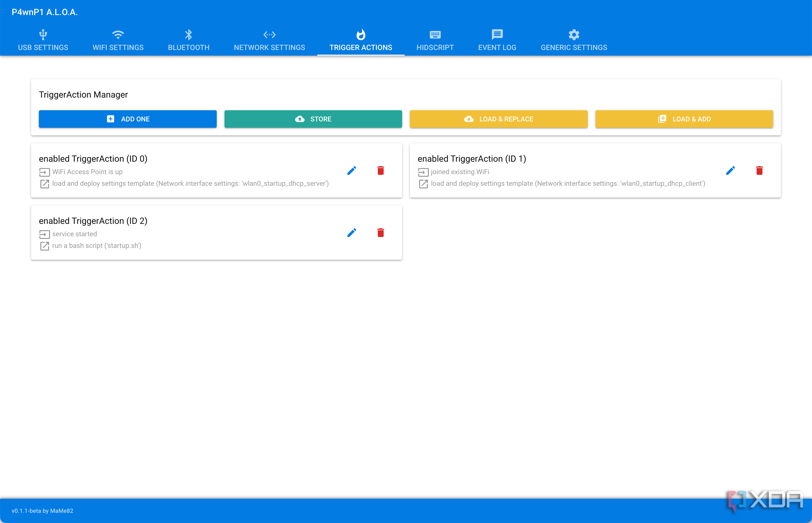The width and height of the screenshot is (812, 523).
Task: Click the trigger input icon beside 'service started'
Action: [44, 234]
